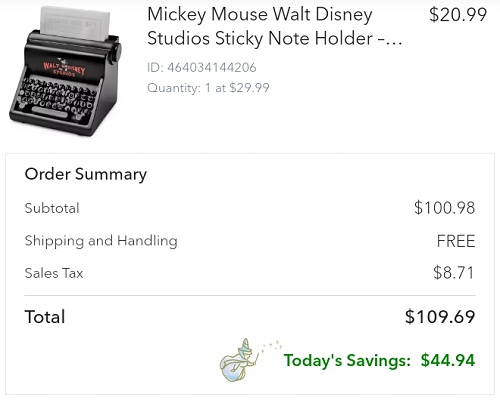Select the $20.99 item price
500x400 pixels.
[458, 15]
